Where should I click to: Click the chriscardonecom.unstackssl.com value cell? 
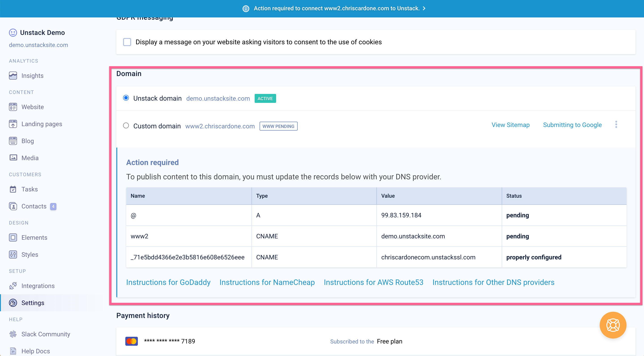coord(439,257)
